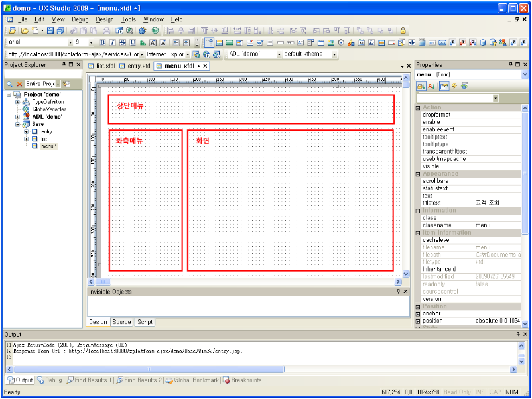This screenshot has width=532, height=399.
Task: Choose the CheckBox component tool
Action: tap(260, 42)
